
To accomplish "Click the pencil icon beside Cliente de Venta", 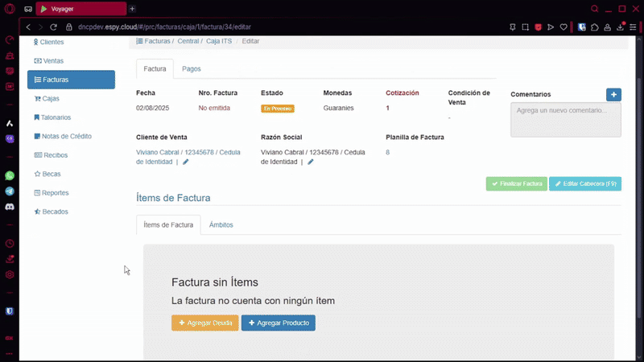I will 186,162.
